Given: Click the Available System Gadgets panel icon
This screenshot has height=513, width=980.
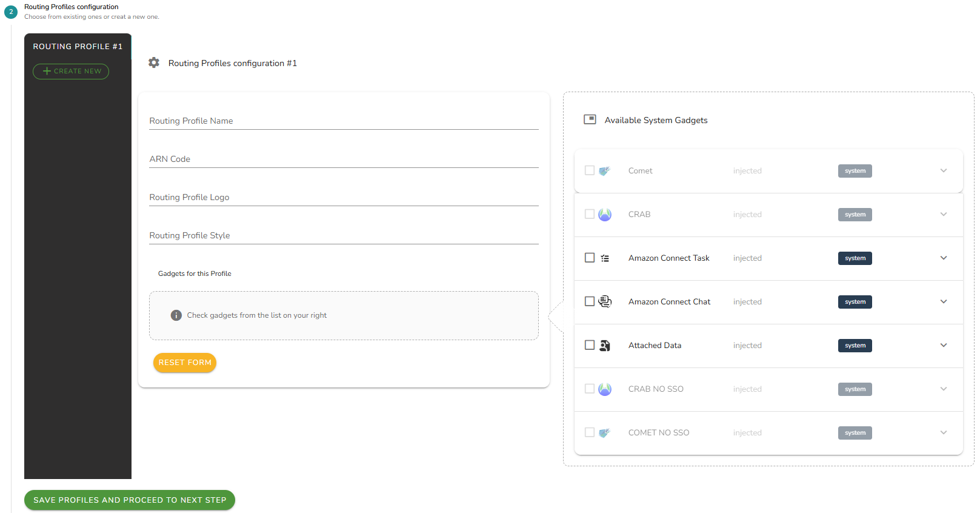Looking at the screenshot, I should (x=590, y=119).
